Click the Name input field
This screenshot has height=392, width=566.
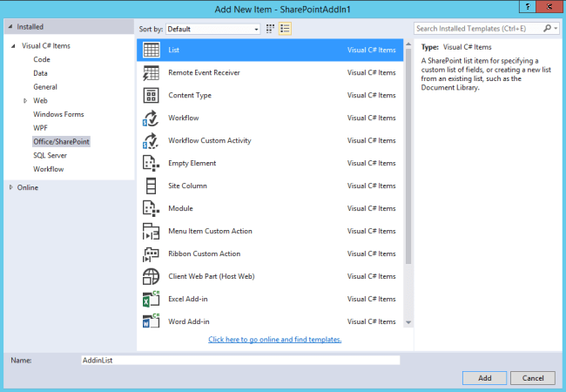(x=240, y=361)
